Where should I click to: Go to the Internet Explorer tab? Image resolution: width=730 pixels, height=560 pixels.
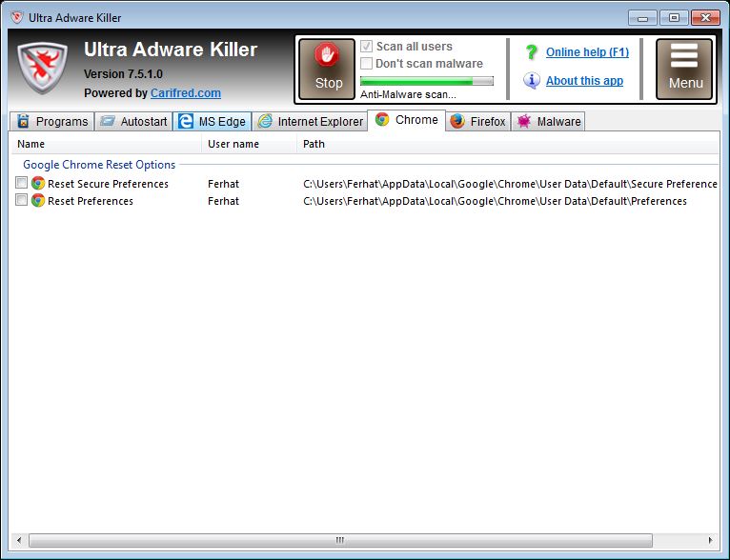pos(310,121)
